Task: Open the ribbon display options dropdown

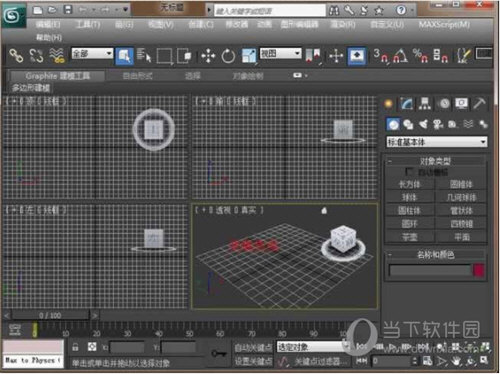Action: tap(300, 76)
